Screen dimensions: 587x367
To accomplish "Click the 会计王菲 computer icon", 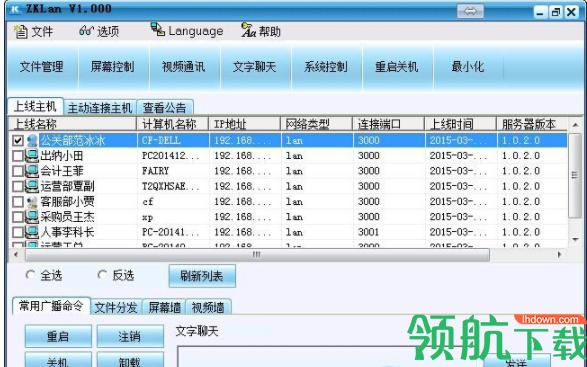I will 32,171.
